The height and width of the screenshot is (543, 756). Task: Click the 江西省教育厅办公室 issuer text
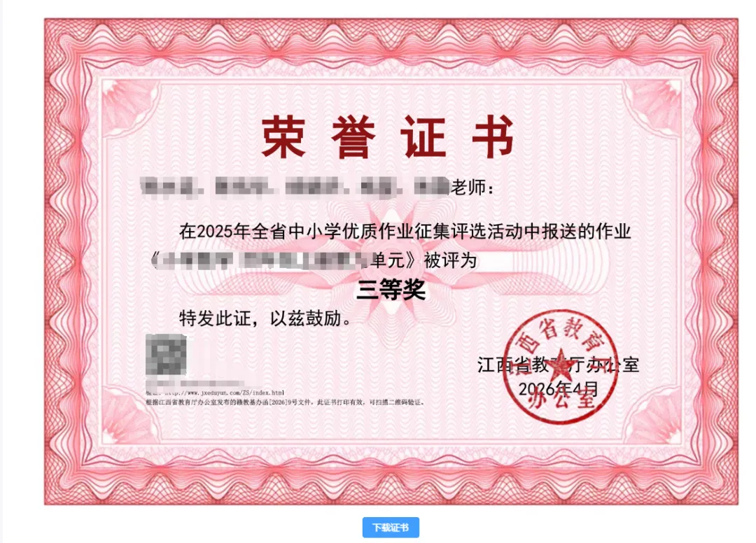click(x=559, y=365)
